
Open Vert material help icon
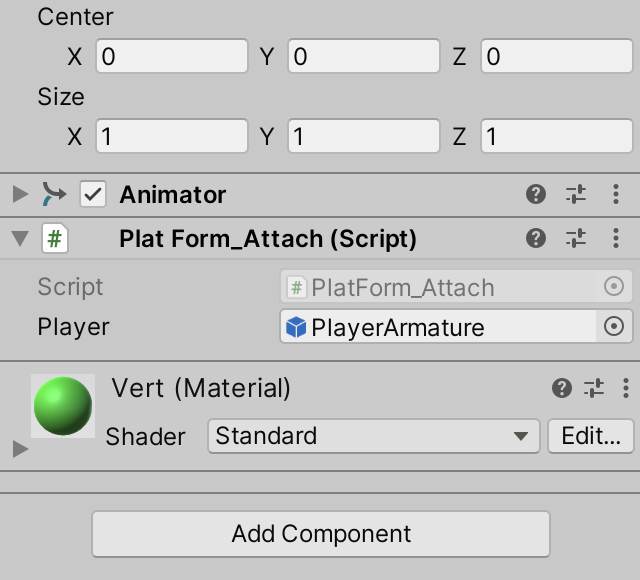tap(563, 388)
